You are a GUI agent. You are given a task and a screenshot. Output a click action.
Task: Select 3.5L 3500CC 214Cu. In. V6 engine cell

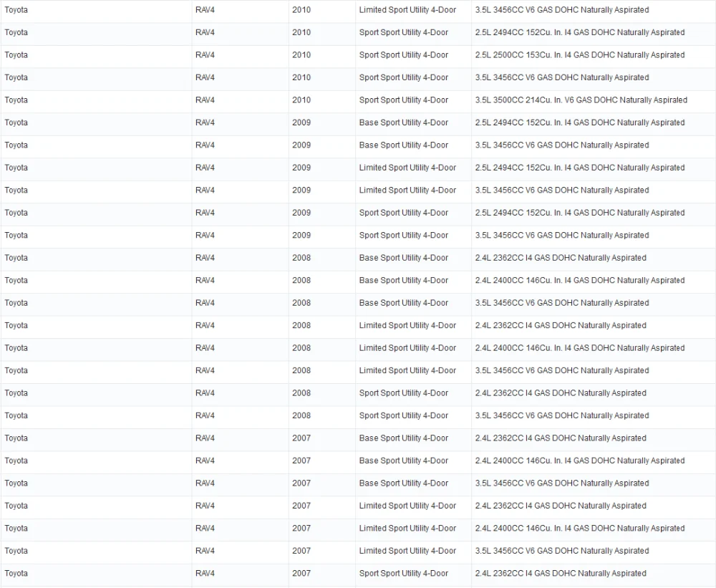[581, 100]
